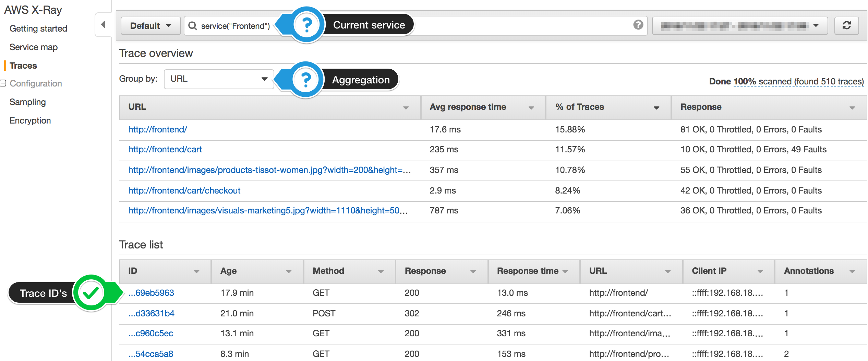Click the 302 response code cell
The width and height of the screenshot is (868, 361).
[412, 313]
